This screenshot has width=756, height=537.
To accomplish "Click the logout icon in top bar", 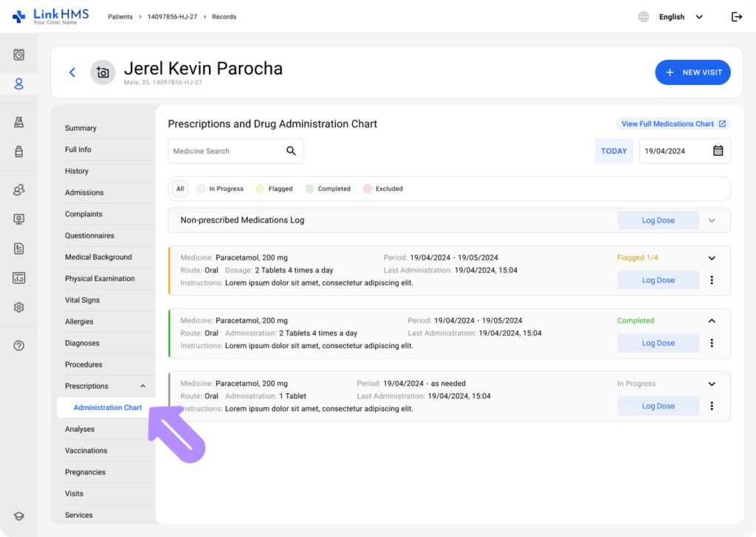I will pyautogui.click(x=736, y=17).
